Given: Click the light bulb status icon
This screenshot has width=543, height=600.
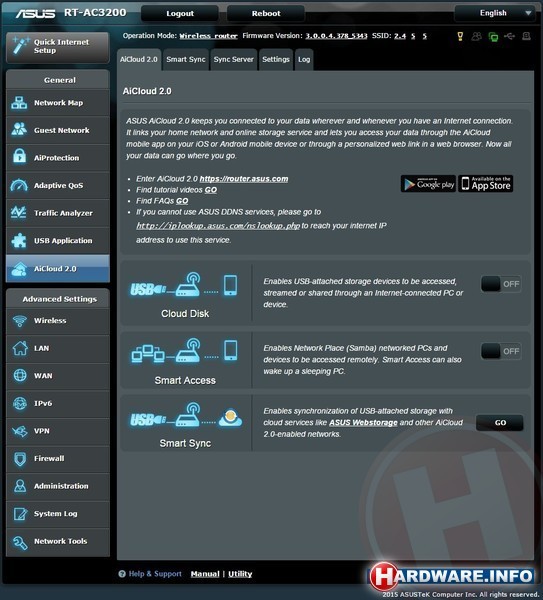Looking at the screenshot, I should click(460, 36).
